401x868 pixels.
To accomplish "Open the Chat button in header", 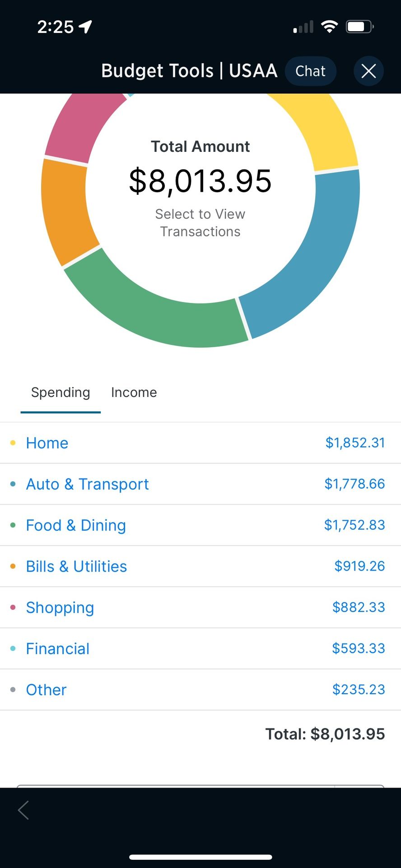I will coord(311,71).
